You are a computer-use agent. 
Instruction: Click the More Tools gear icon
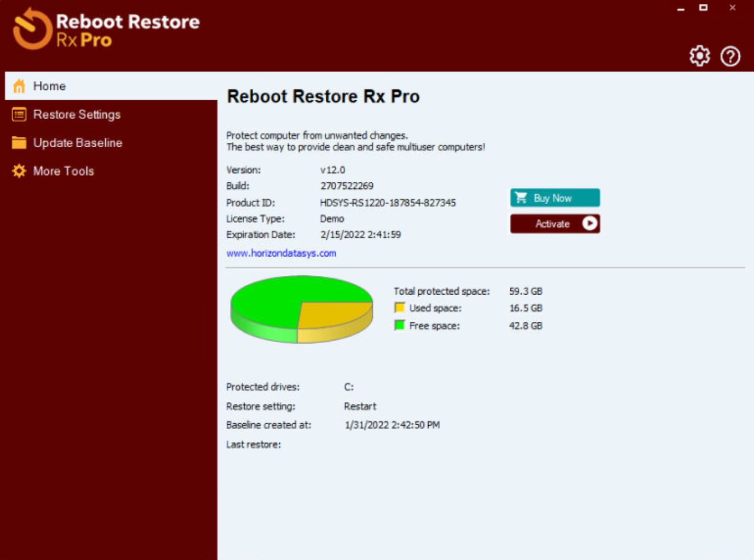tap(19, 171)
